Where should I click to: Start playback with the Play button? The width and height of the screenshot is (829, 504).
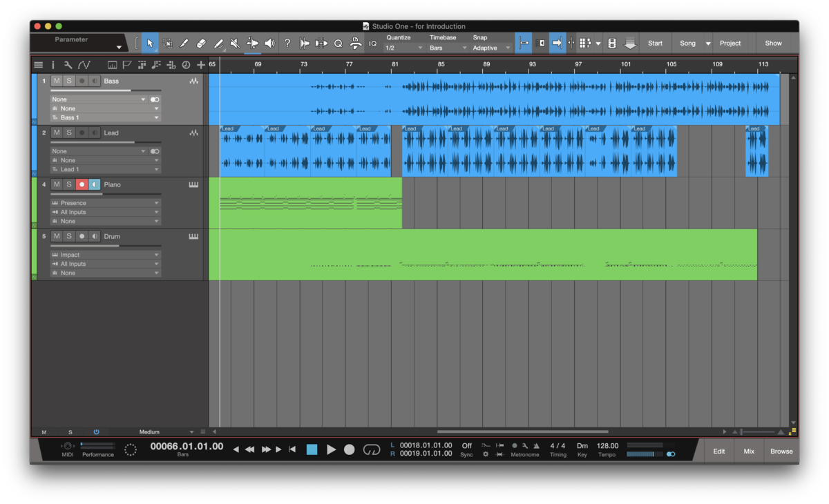coord(331,449)
